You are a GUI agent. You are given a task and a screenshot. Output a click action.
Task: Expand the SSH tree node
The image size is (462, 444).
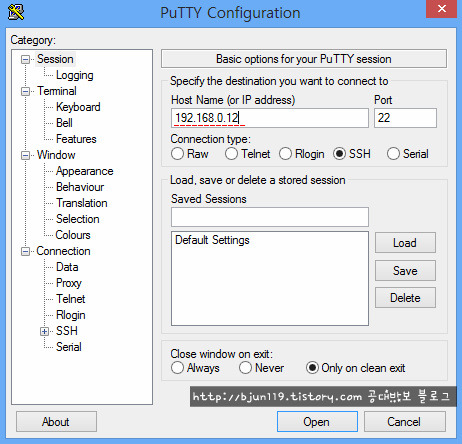44,331
